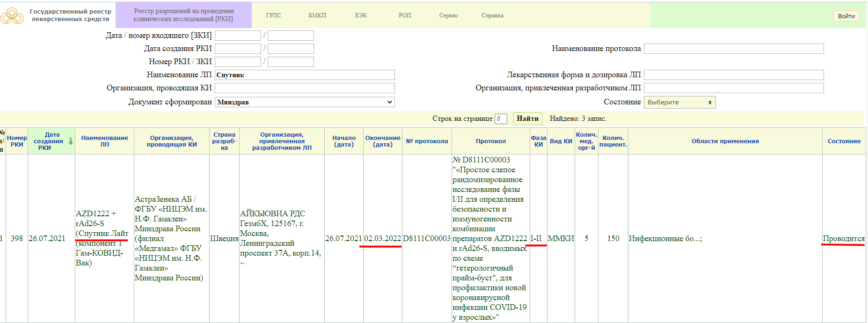Click Лекарственная форма и дозировка ЛП field
This screenshot has height=323, width=868.
coord(734,75)
